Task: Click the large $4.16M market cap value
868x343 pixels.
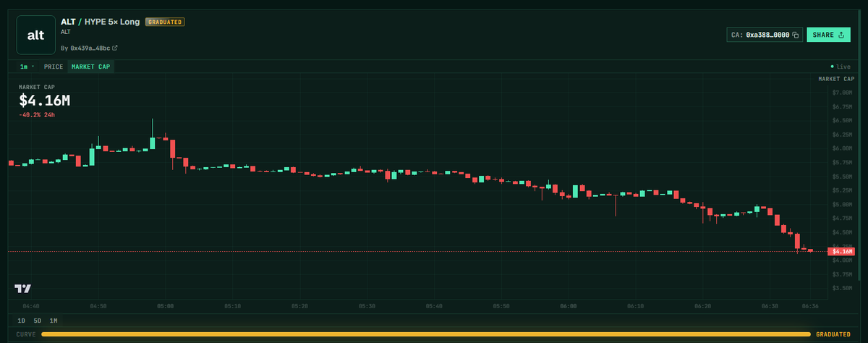Action: click(x=45, y=101)
